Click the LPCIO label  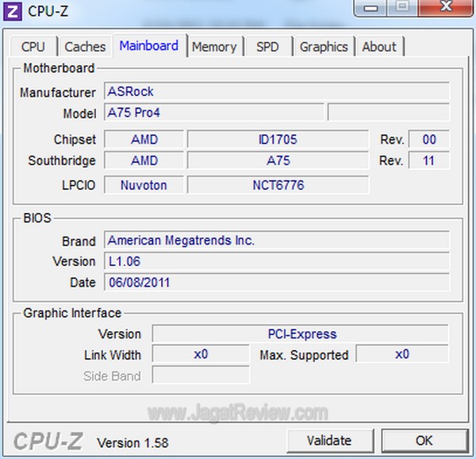click(79, 185)
